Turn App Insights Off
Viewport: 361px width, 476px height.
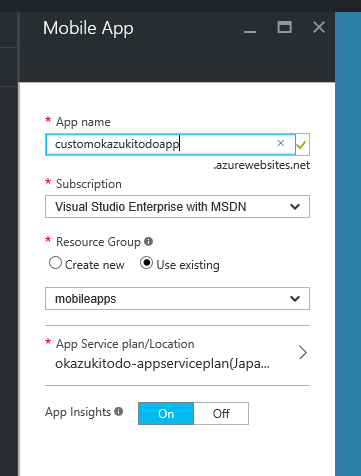[x=221, y=414]
